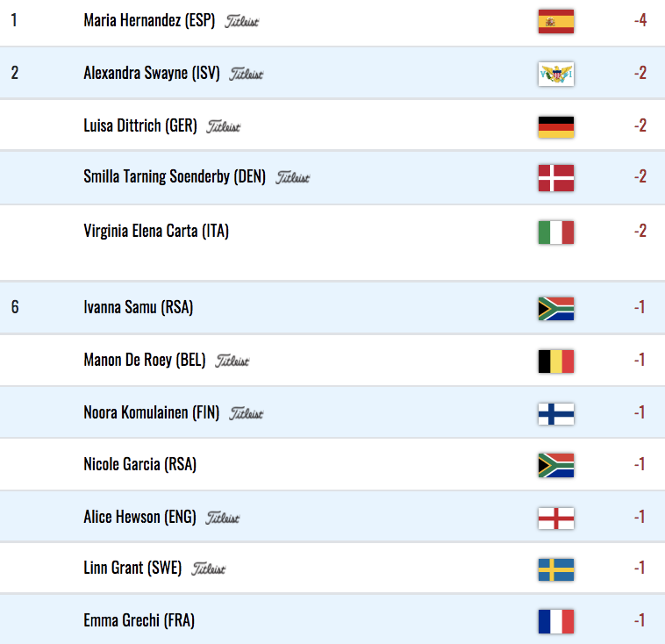Image resolution: width=665 pixels, height=644 pixels.
Task: Click the Italy flag icon
Action: (x=556, y=232)
